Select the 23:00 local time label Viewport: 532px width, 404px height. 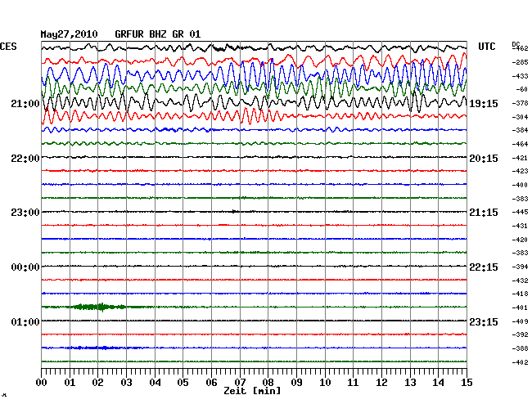25,213
